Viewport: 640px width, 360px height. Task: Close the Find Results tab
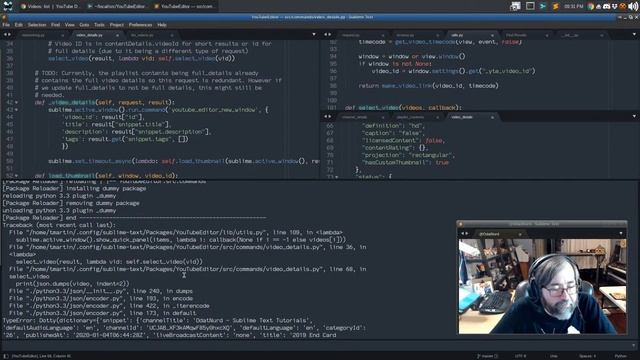(x=547, y=36)
